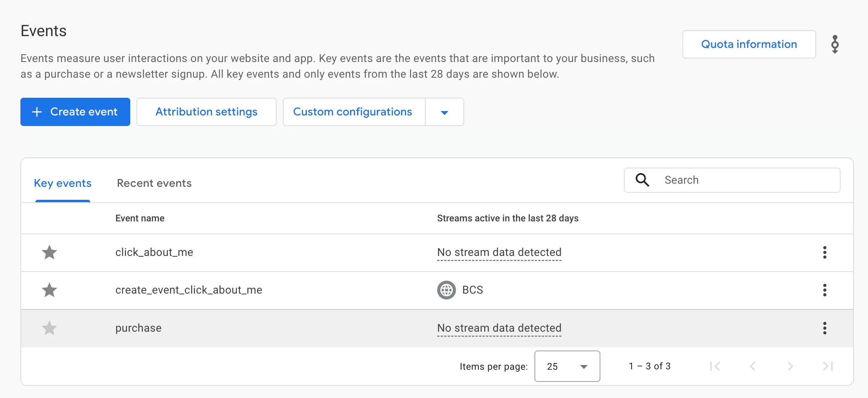
Task: Open the setup flow icon beside Quota information
Action: (835, 44)
